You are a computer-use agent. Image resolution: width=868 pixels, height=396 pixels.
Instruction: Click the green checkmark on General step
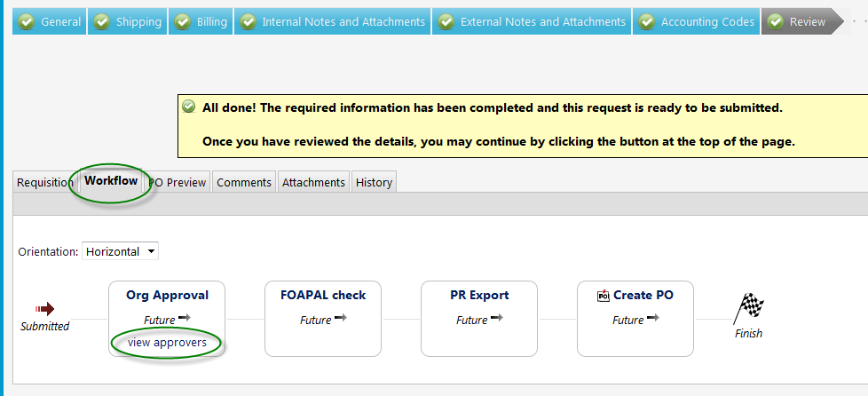(26, 22)
